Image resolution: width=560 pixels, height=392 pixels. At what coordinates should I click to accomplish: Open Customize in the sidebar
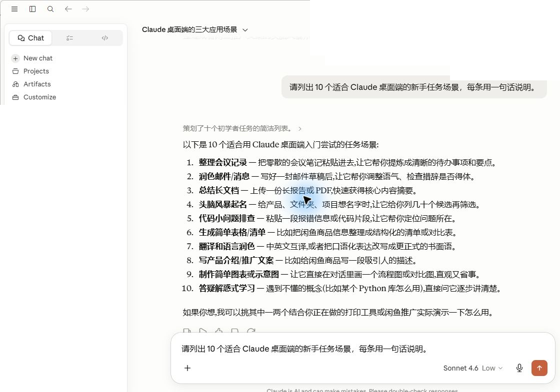[x=39, y=97]
